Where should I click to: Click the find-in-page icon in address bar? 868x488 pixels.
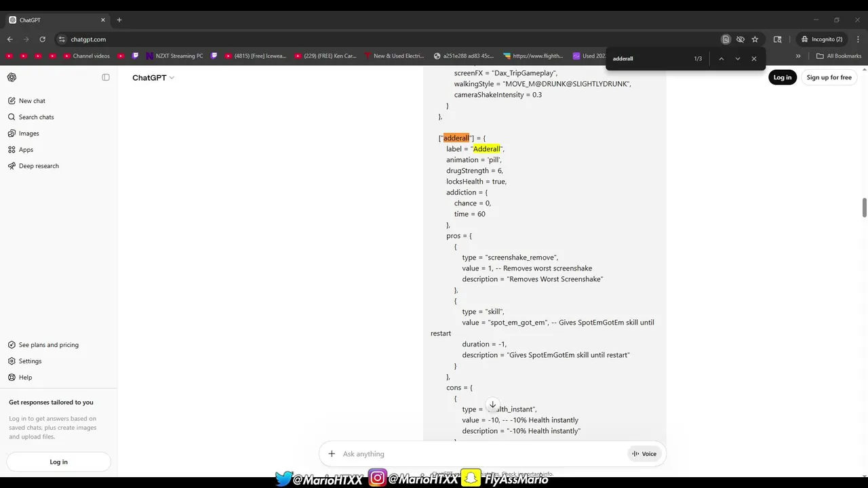(726, 39)
